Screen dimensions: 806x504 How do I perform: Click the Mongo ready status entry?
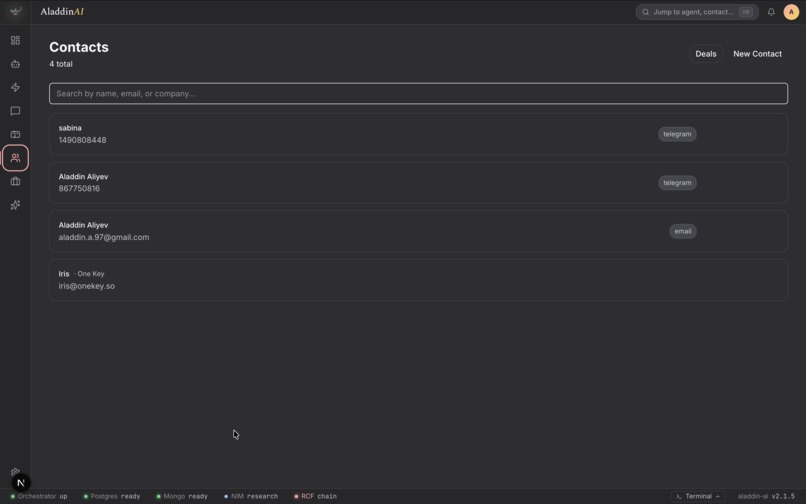182,496
